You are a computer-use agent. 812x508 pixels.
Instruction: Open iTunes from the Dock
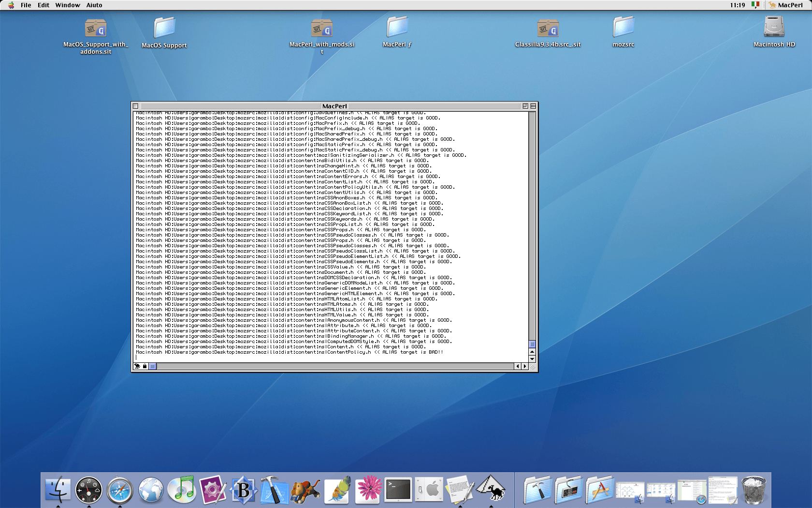point(182,490)
